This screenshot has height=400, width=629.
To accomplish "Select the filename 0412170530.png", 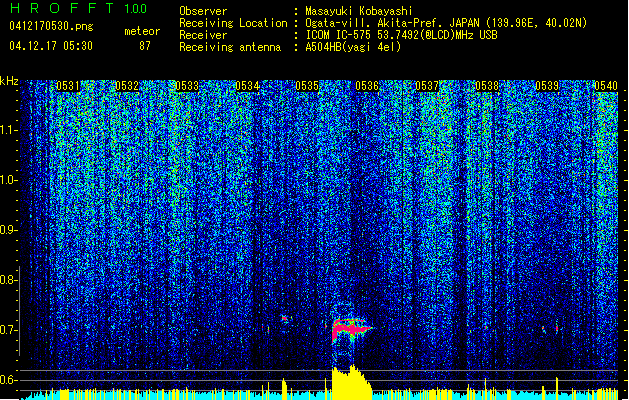I will (x=51, y=27).
